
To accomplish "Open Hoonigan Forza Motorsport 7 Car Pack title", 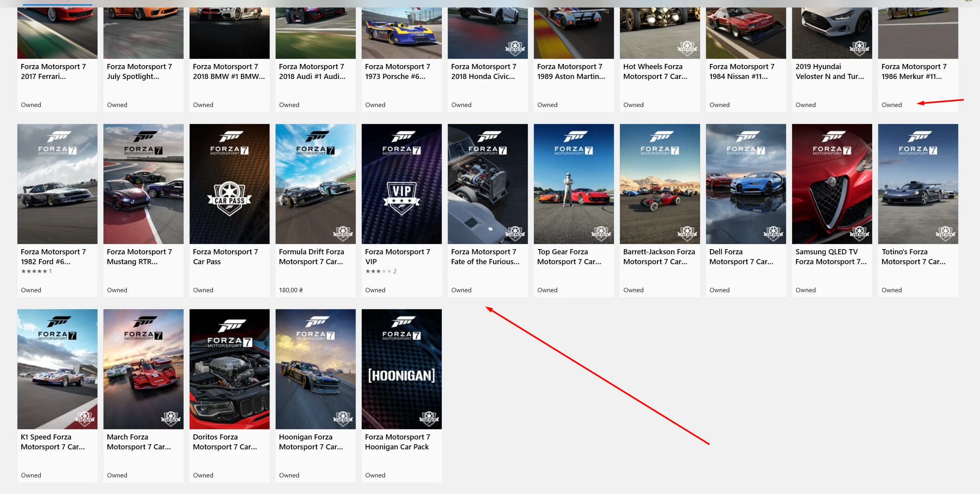I will pos(311,442).
